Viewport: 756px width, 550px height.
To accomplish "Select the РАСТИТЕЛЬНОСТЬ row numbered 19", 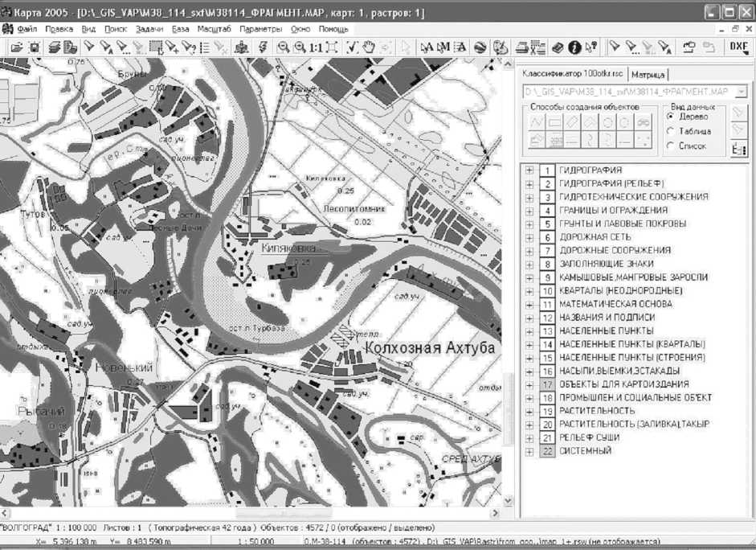I will (x=596, y=411).
